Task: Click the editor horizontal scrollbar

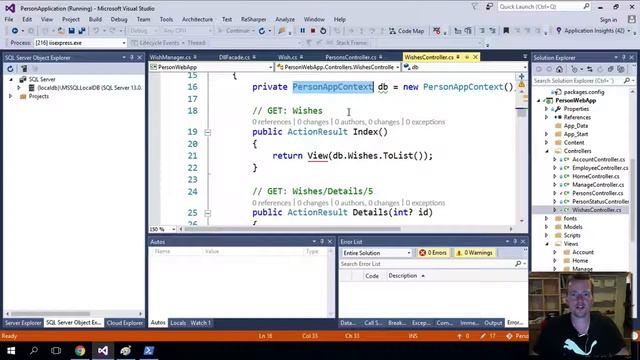Action: (x=292, y=229)
